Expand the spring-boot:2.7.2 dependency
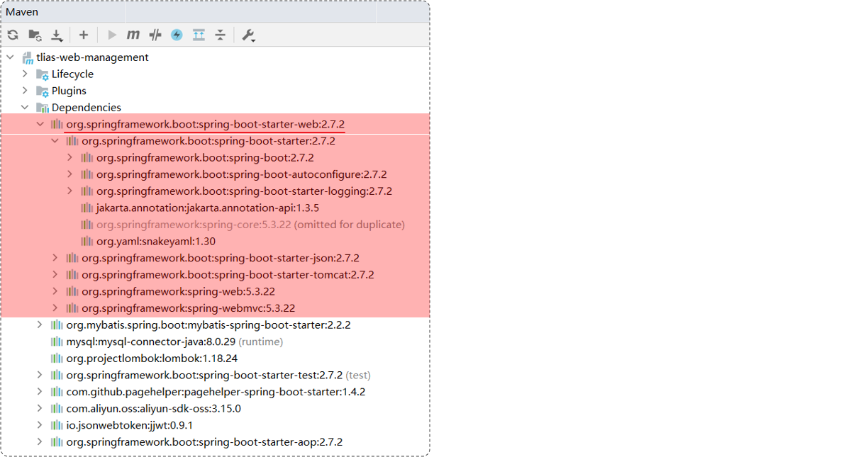Screen dimensions: 868x457 click(69, 157)
